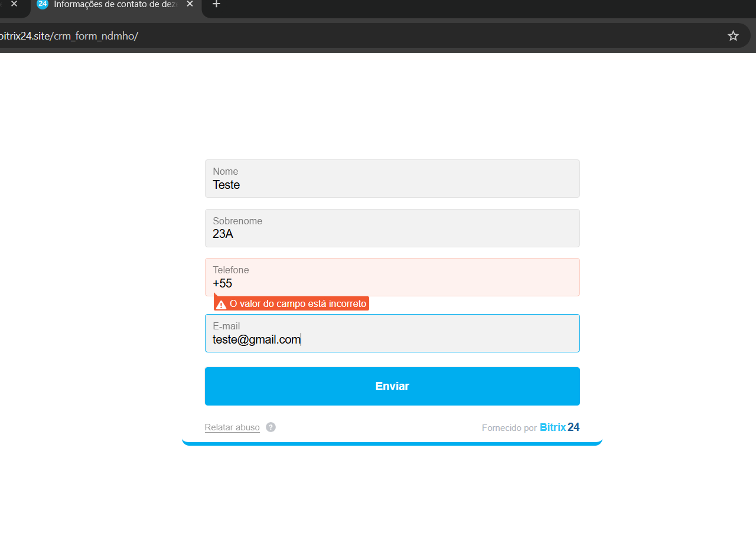
Task: Click the question mark help icon
Action: [271, 427]
